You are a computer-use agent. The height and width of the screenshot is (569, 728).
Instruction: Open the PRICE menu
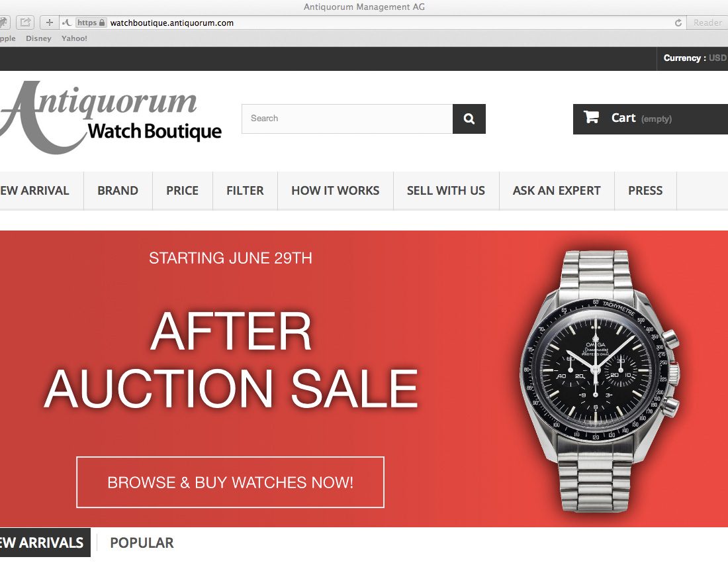tap(183, 191)
